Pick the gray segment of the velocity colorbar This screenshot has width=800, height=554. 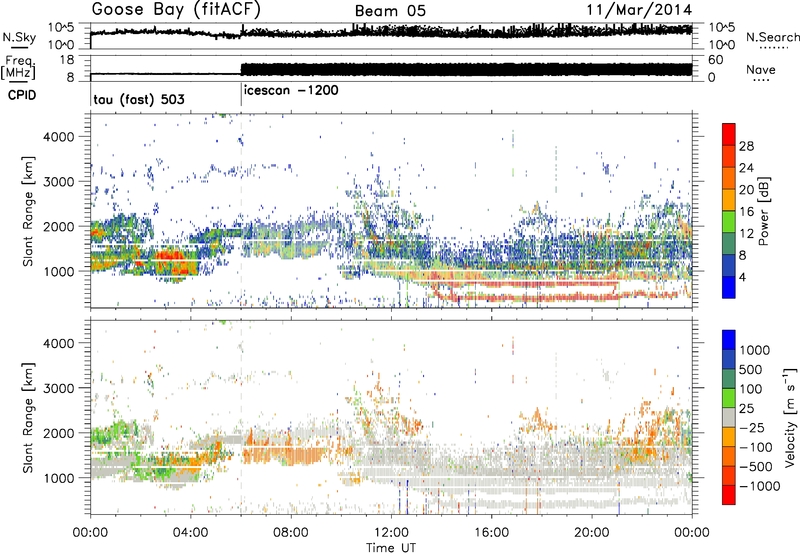pos(729,418)
